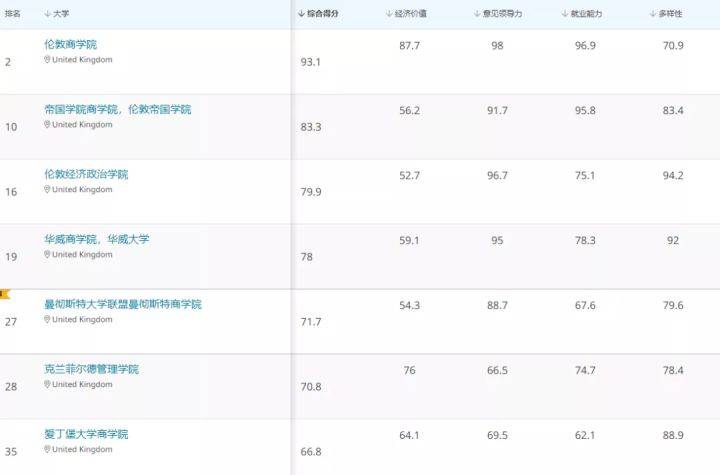Select 87.7 economic value cell
The height and width of the screenshot is (475, 720).
(x=409, y=45)
